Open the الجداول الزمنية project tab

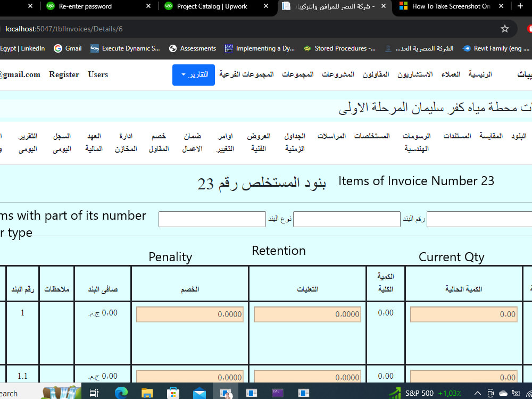(x=295, y=142)
